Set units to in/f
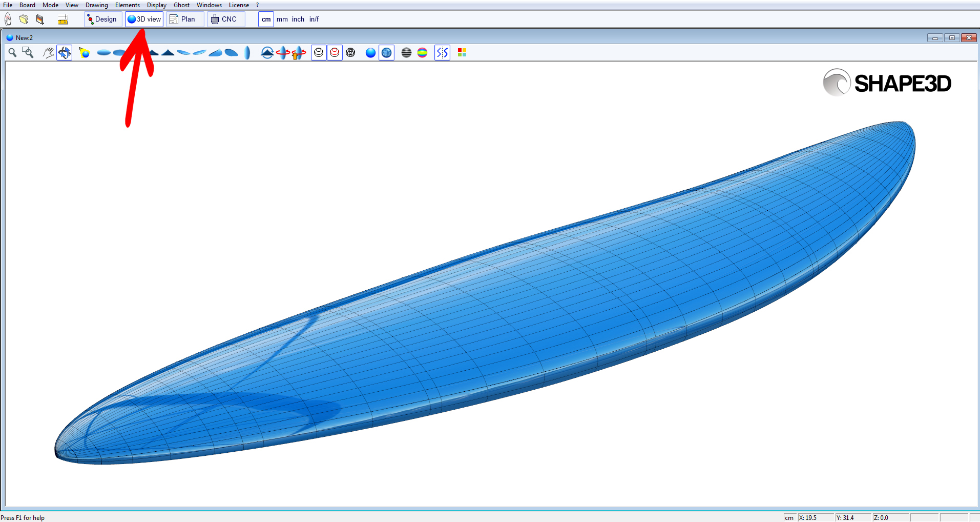Image resolution: width=980 pixels, height=522 pixels. [314, 19]
